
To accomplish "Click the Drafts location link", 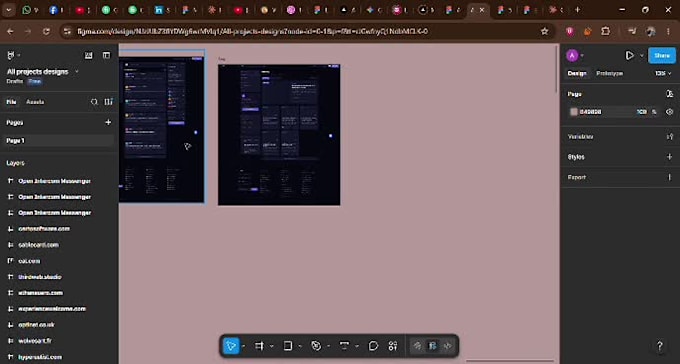I will (x=15, y=81).
